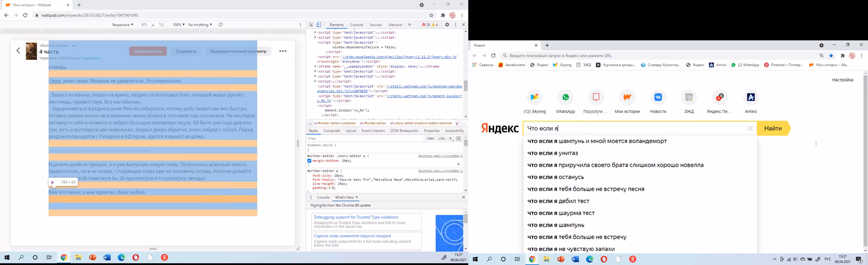868x265 pixels.
Task: Expand the iframe element tree node
Action: pos(316,66)
